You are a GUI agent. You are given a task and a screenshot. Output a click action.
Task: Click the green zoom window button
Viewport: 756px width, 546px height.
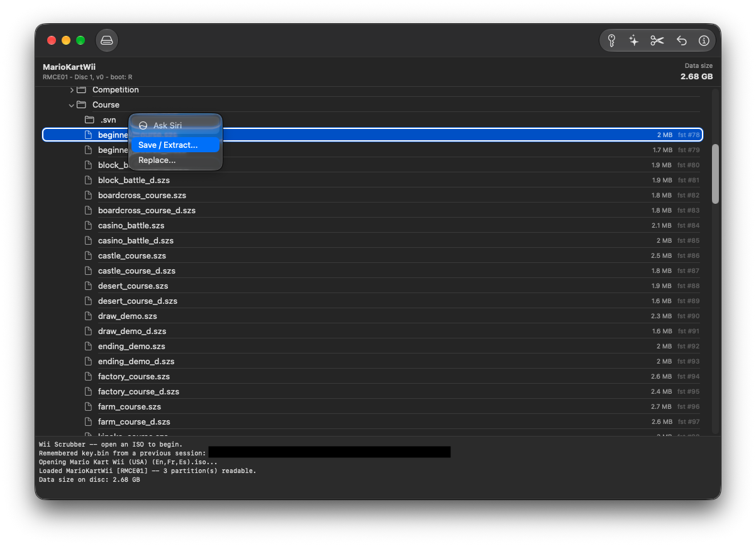81,41
